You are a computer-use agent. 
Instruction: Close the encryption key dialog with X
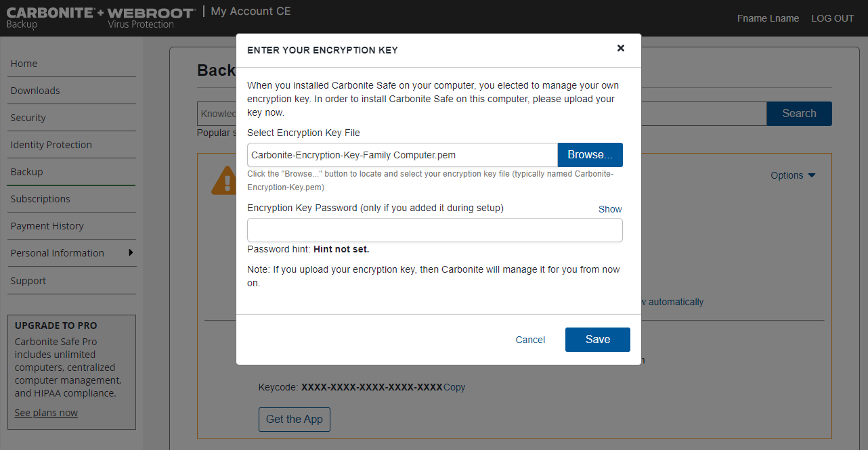pos(621,48)
